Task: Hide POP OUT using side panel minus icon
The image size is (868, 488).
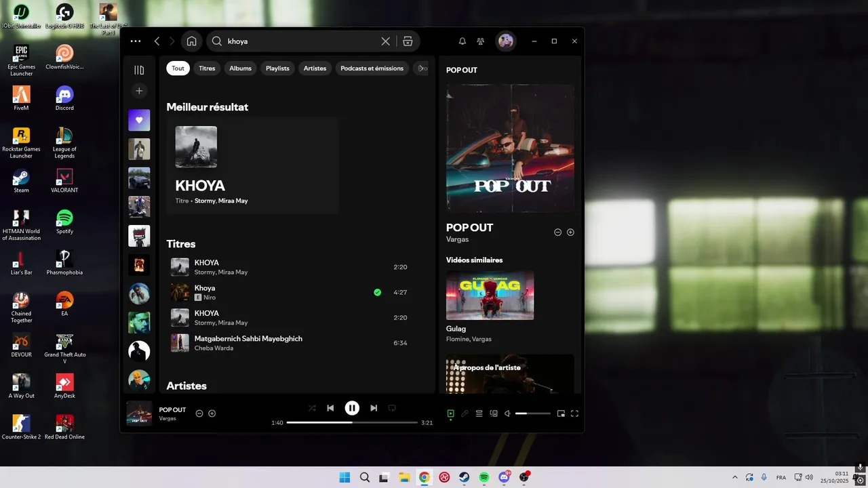Action: click(x=558, y=232)
